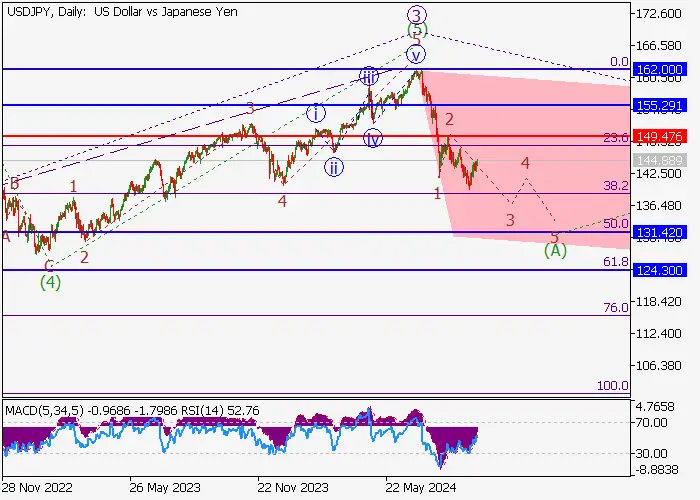This screenshot has width=700, height=500.
Task: Click the circled iv wave marker
Action: coord(372,138)
